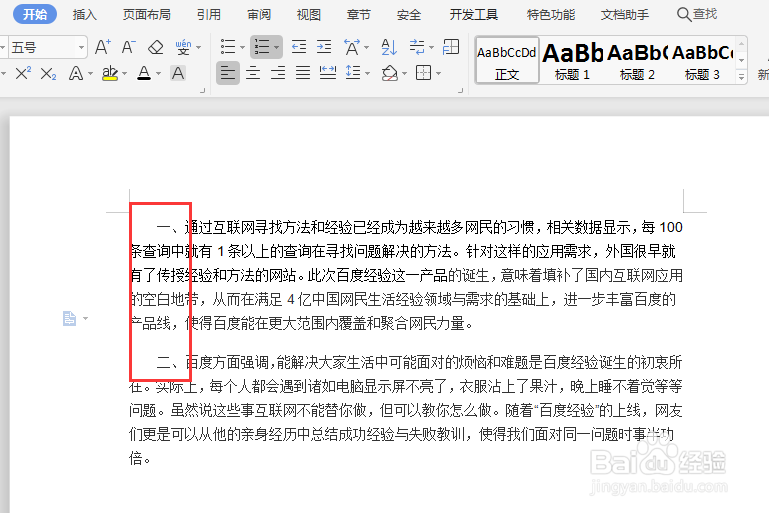Click the line spacing icon
The image size is (769, 513).
pos(353,73)
